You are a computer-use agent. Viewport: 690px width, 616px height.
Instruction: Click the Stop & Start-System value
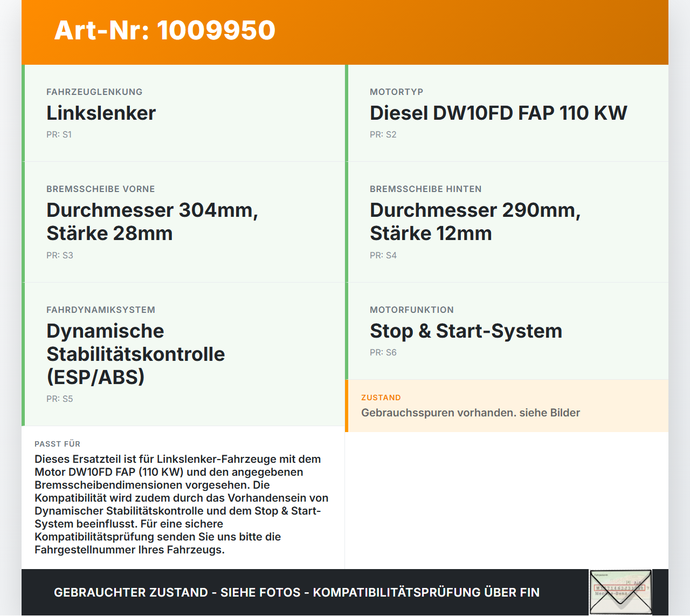[466, 331]
